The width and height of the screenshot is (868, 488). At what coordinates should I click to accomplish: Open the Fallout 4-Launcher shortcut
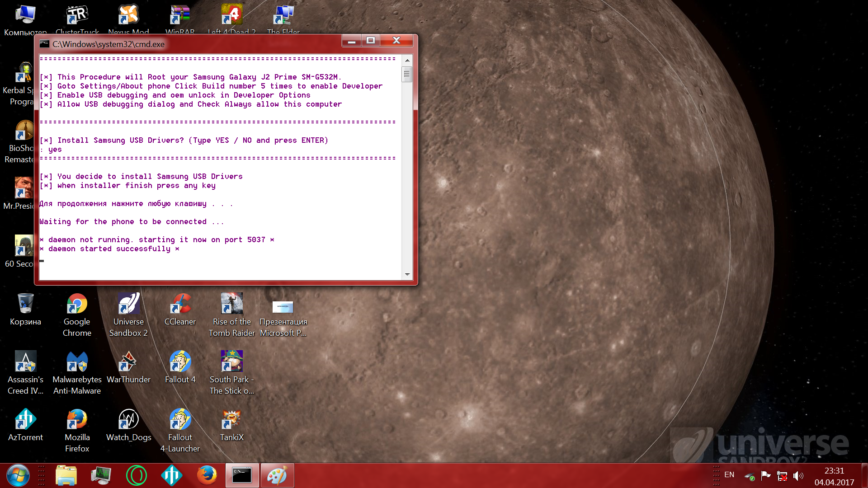click(180, 431)
